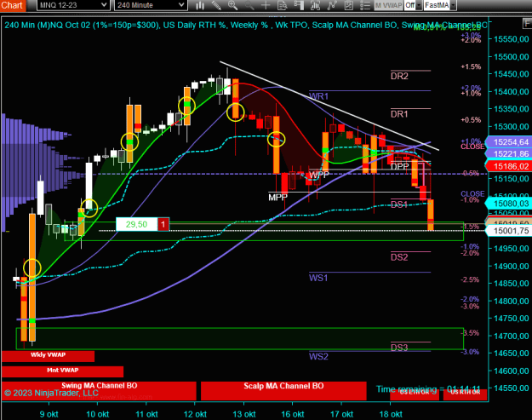Click the DPP pivot label

click(400, 166)
